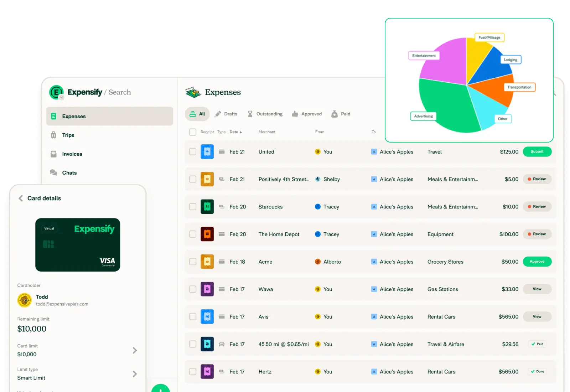Image resolution: width=570 pixels, height=392 pixels.
Task: Review The Home Depot expense
Action: tap(537, 234)
